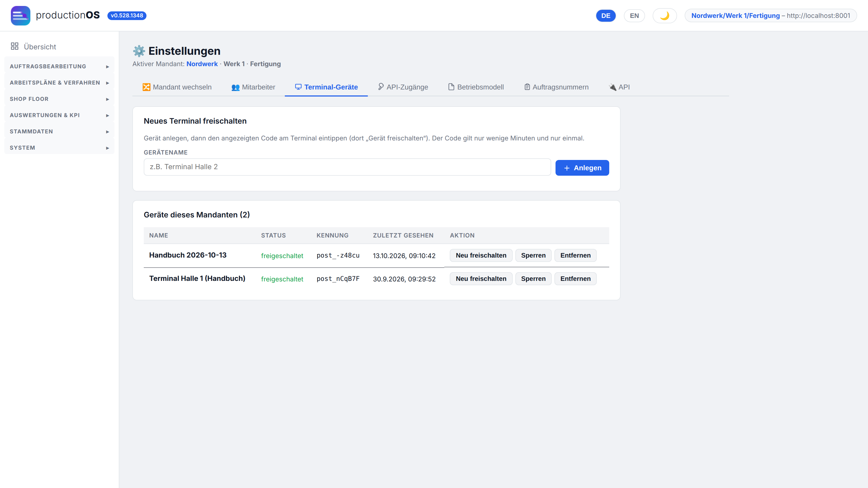Click the timestamp 13.10.2026, 09:10:42
The height and width of the screenshot is (488, 868).
(x=404, y=256)
